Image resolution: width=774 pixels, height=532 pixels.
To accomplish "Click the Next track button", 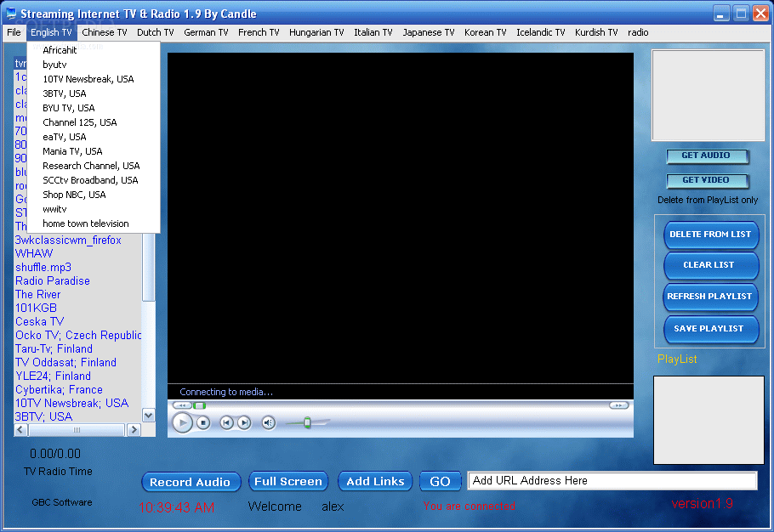I will click(244, 422).
